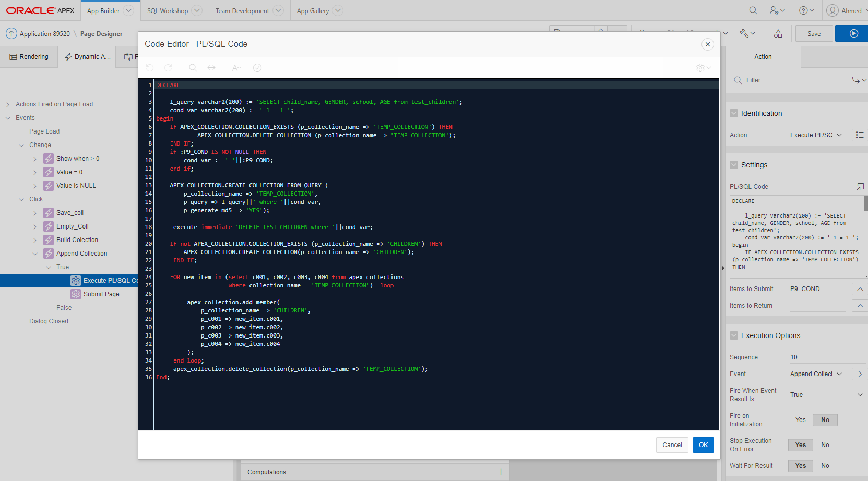Click the Query Builder double-arrow icon

(x=211, y=68)
